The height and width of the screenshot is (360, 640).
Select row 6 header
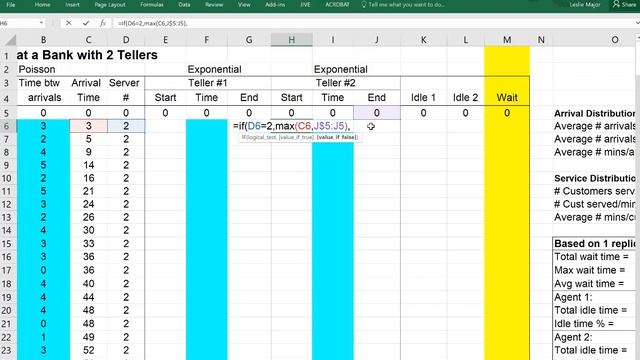coord(7,126)
